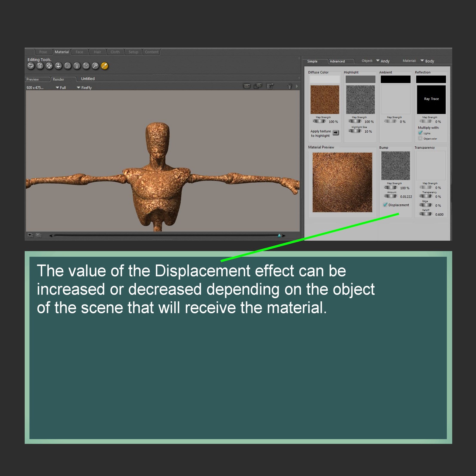Click the Ray Trace reflection box
Screen dimensions: 476x476
pyautogui.click(x=431, y=99)
